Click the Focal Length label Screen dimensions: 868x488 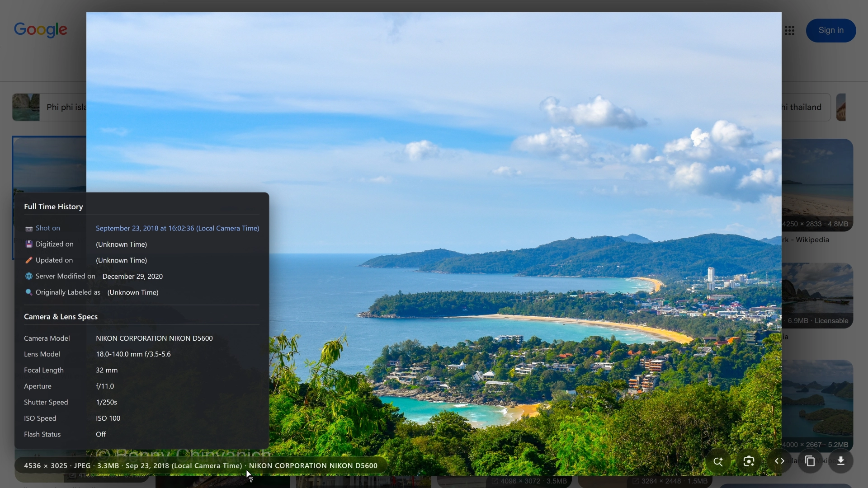(44, 370)
